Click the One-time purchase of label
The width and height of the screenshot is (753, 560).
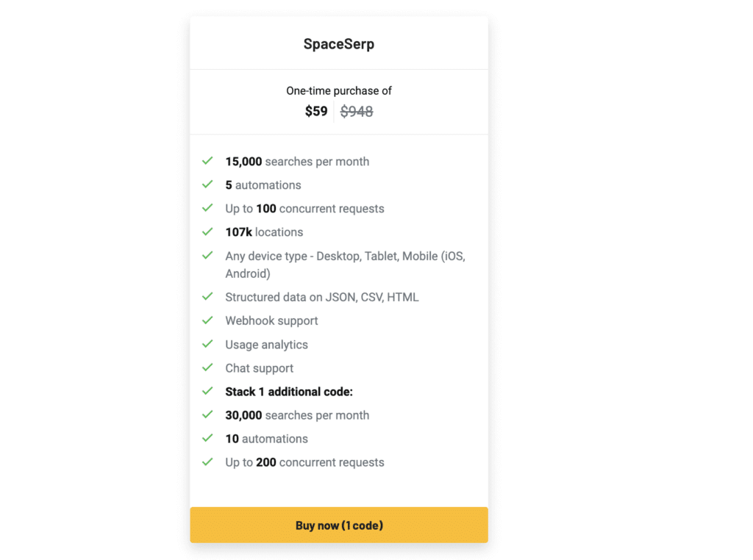pos(339,91)
